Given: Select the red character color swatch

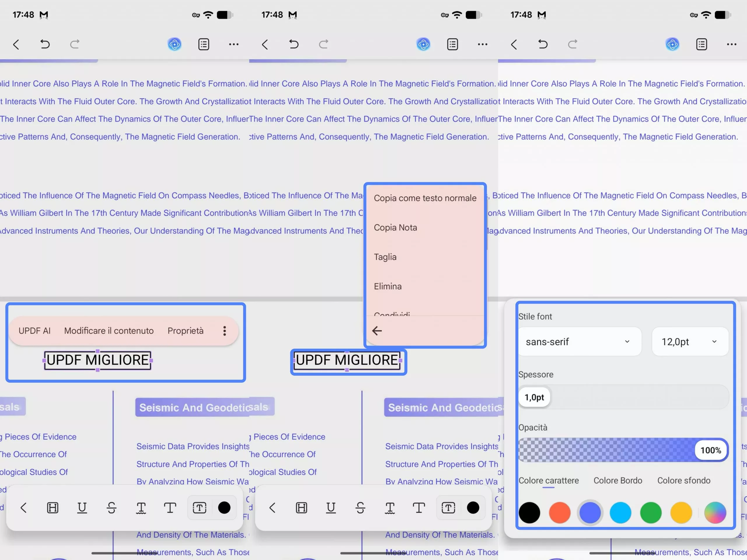Looking at the screenshot, I should click(x=559, y=513).
